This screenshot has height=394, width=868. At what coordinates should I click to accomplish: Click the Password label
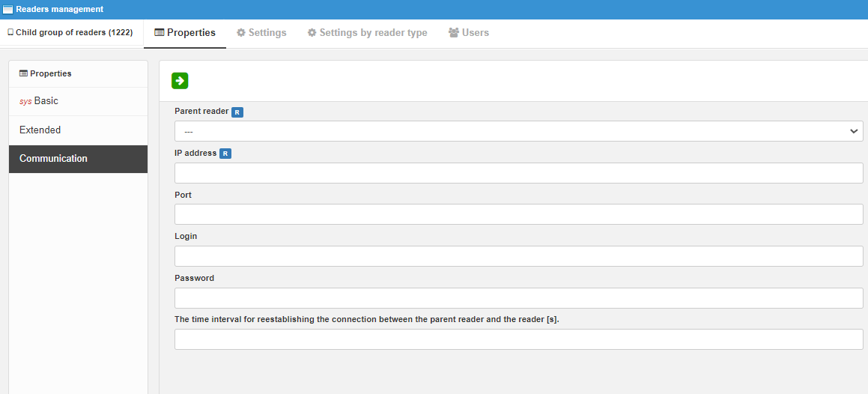pyautogui.click(x=194, y=278)
